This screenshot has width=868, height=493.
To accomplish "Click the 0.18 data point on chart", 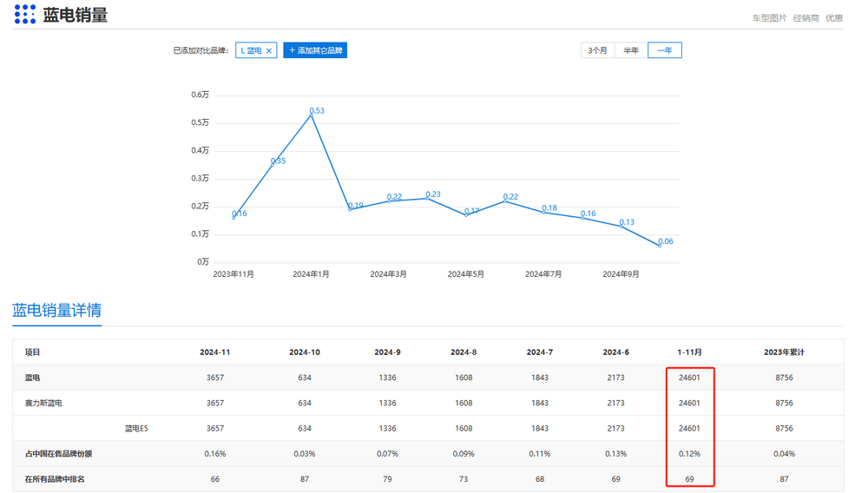I will [x=543, y=212].
